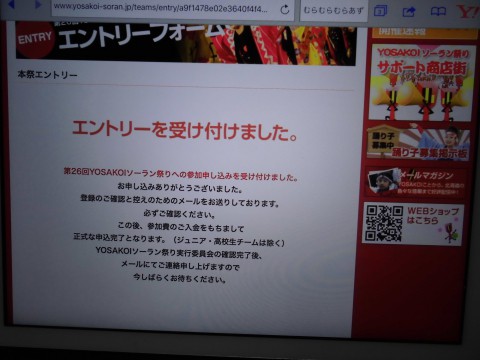Click the red ENTRY circle badge
The width and height of the screenshot is (480, 360).
[35, 39]
